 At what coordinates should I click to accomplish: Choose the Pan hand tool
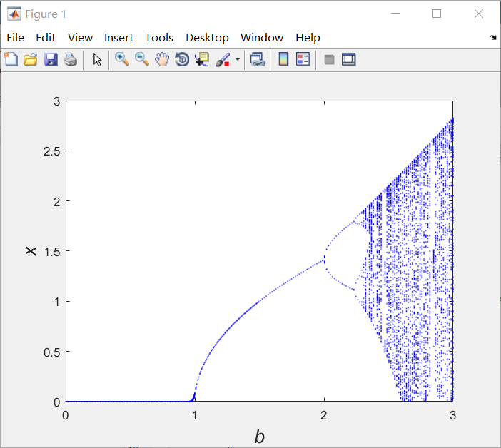[x=162, y=59]
